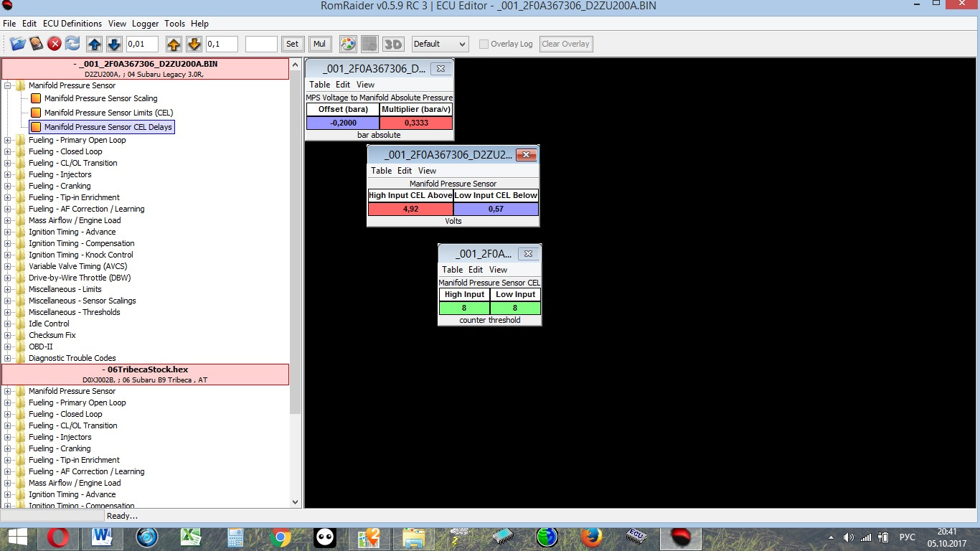
Task: Open View menu in CEL Delays window
Action: (498, 270)
